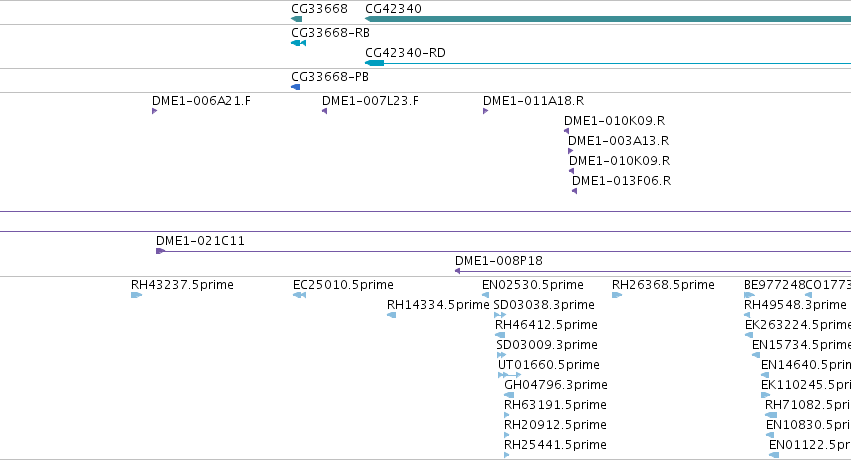This screenshot has width=851, height=460.
Task: Select the CG42340 gene bar
Action: click(608, 19)
